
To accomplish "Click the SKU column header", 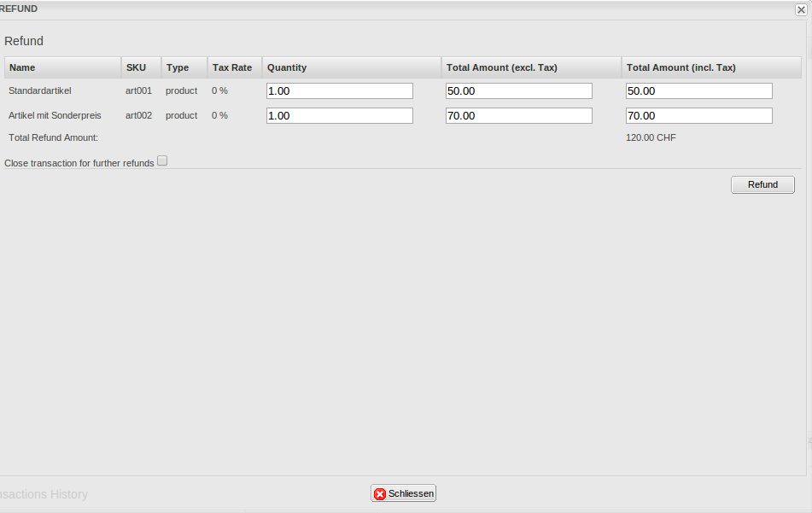I will (x=136, y=67).
